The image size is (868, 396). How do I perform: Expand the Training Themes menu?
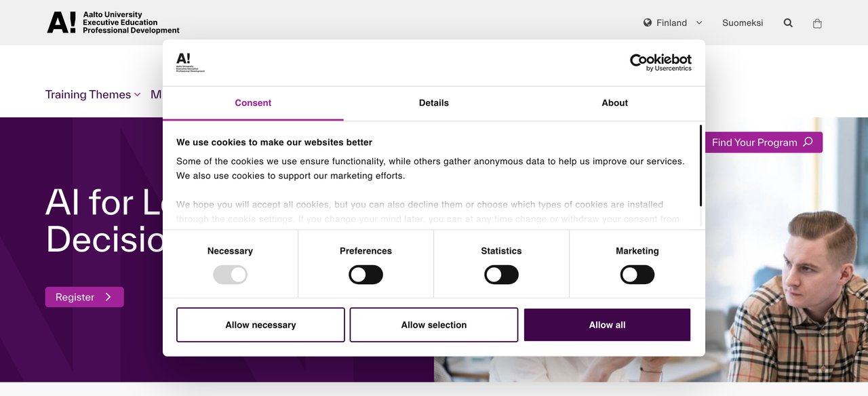(x=93, y=94)
